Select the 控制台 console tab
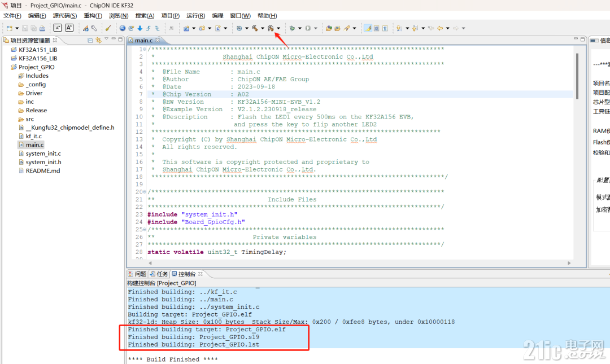The height and width of the screenshot is (364, 610). point(184,274)
